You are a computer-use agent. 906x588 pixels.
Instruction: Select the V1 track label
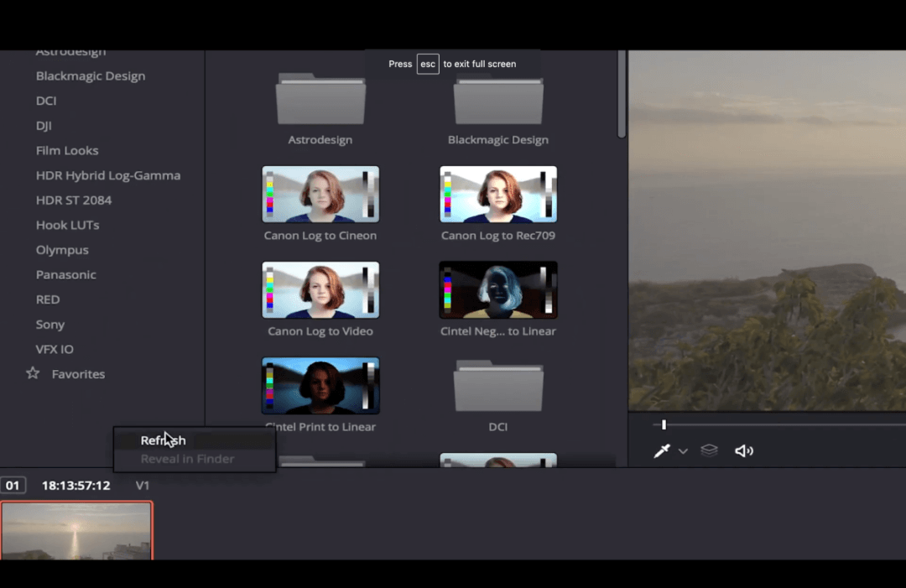point(142,485)
